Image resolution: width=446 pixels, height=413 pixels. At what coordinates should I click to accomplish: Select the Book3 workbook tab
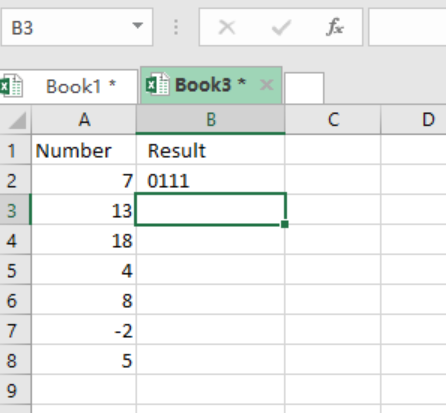[x=211, y=85]
